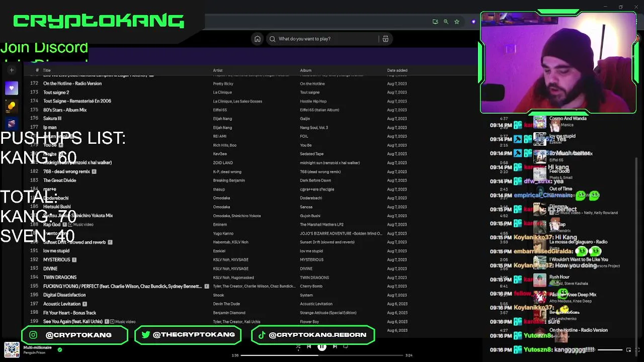Select track 'Ip man'
Viewport: 644px width, 362px height.
[x=50, y=128]
